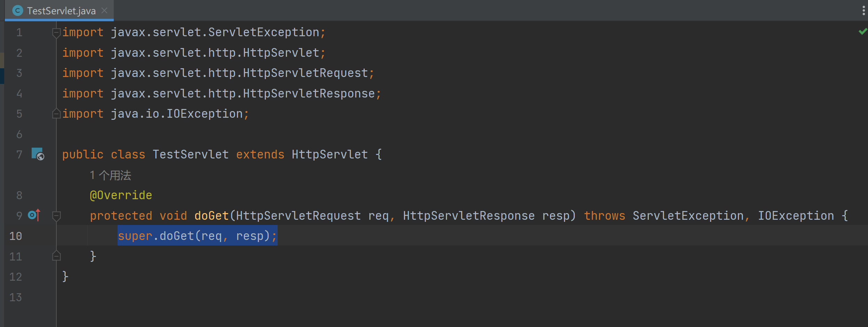Click the @Override annotation text
Viewport: 868px width, 327px height.
point(121,195)
